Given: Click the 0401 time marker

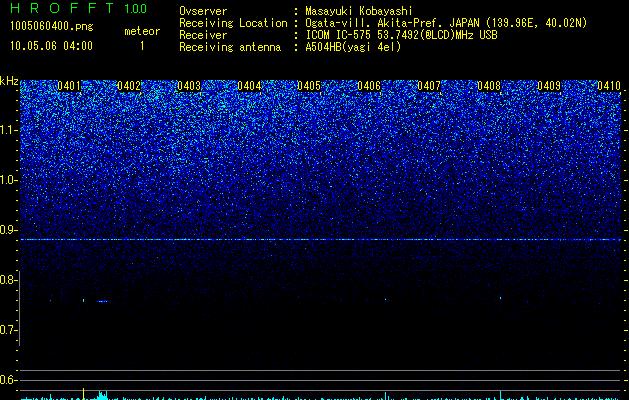Looking at the screenshot, I should point(69,86).
